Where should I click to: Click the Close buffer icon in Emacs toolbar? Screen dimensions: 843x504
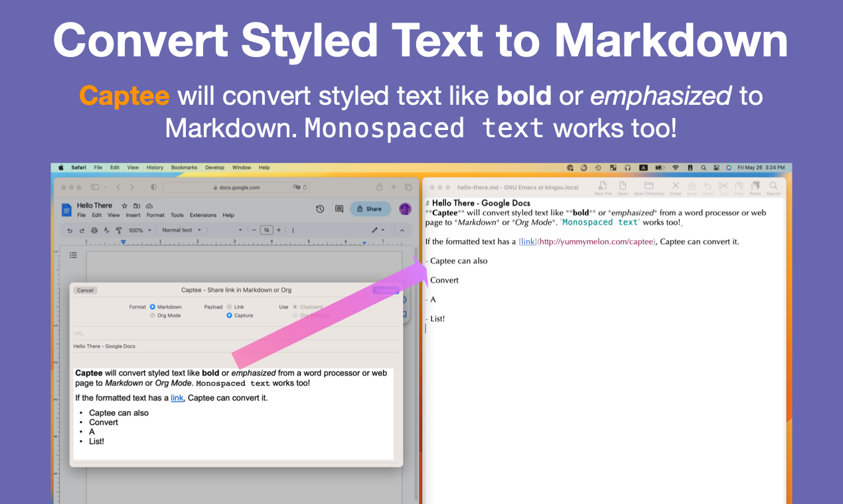[x=676, y=186]
